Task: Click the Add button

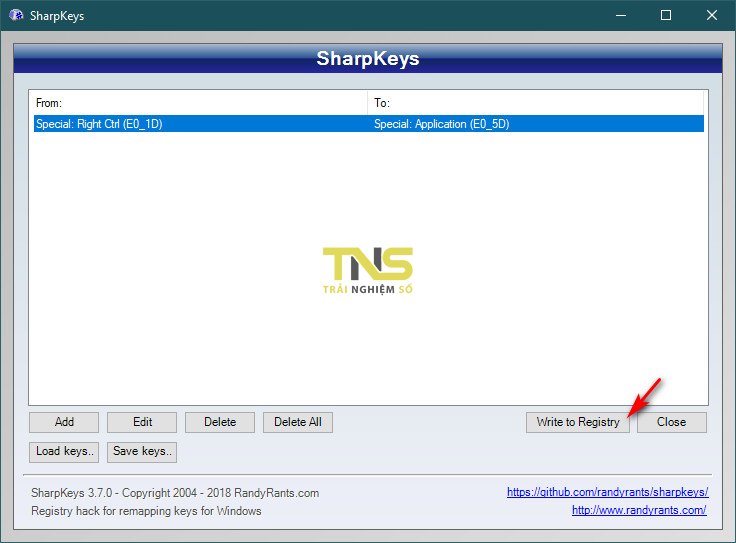Action: click(x=64, y=422)
